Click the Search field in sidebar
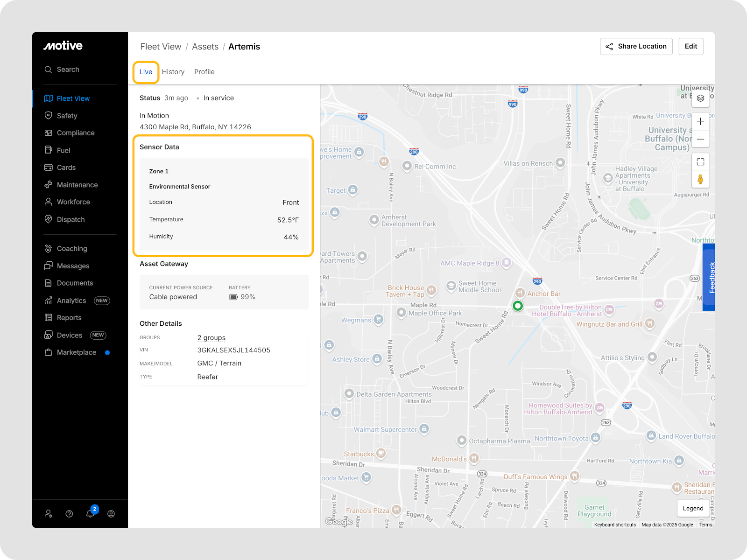 [x=68, y=70]
